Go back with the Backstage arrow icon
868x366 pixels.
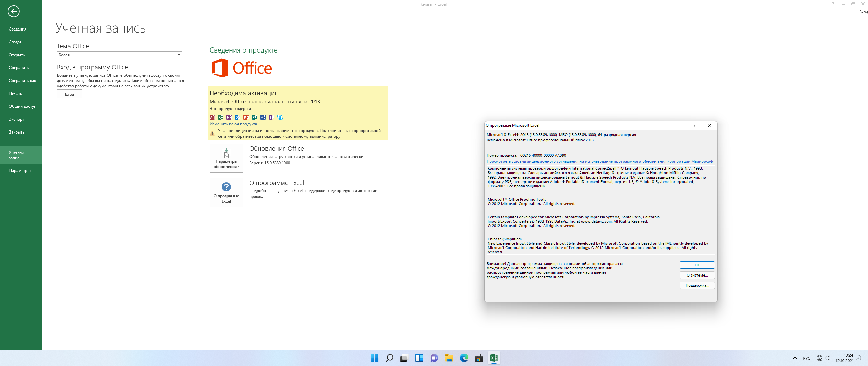click(14, 11)
